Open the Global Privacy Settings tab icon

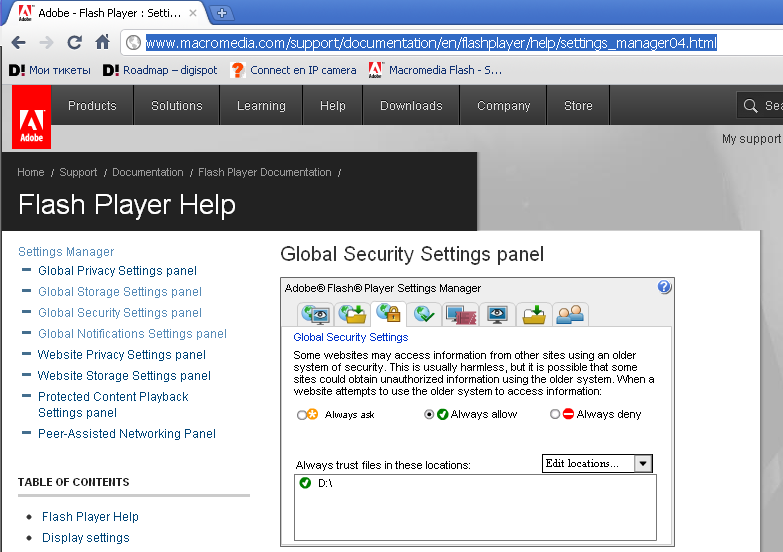tap(316, 315)
